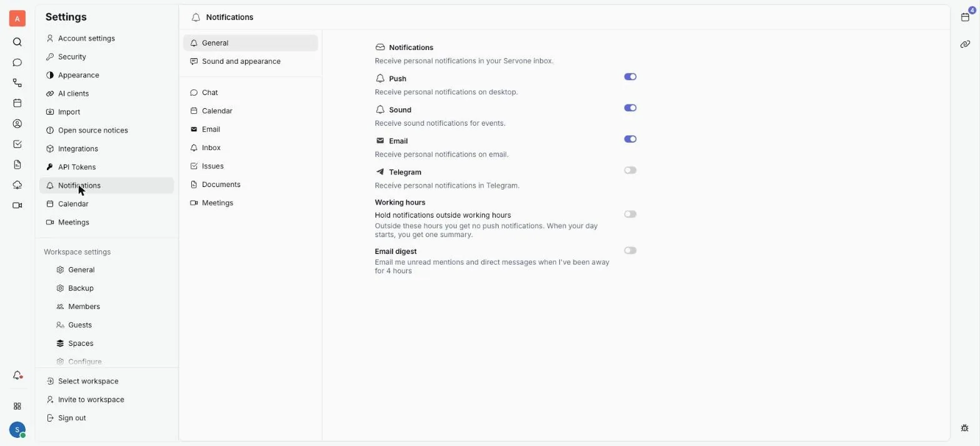Turn off the Push notifications toggle
Screen dimensions: 980x446
[x=630, y=77]
